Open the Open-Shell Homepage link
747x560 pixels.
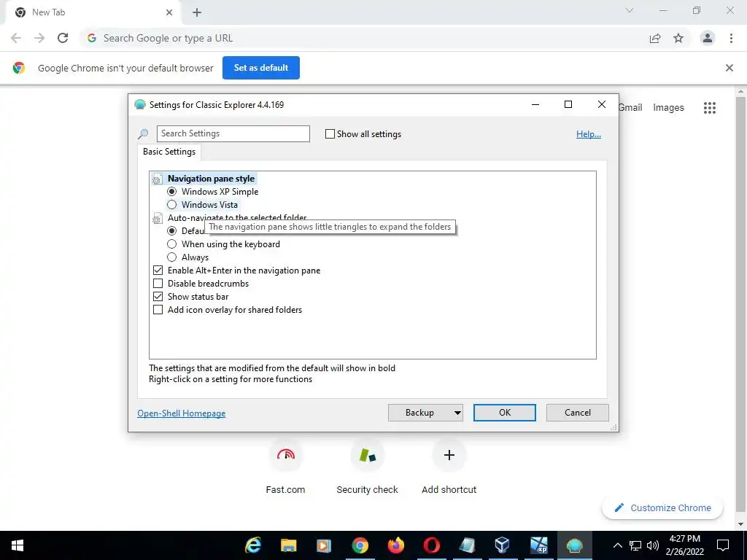tap(182, 413)
